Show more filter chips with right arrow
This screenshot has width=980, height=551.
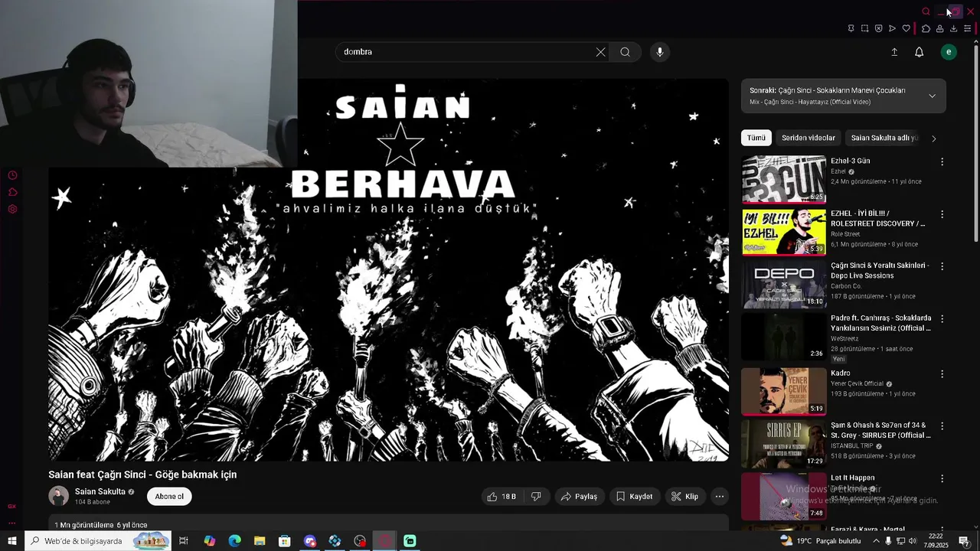(x=933, y=139)
